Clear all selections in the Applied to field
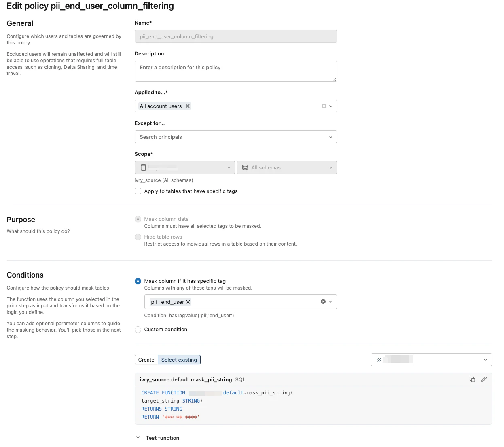Screen dimensions: 504x447 point(324,106)
